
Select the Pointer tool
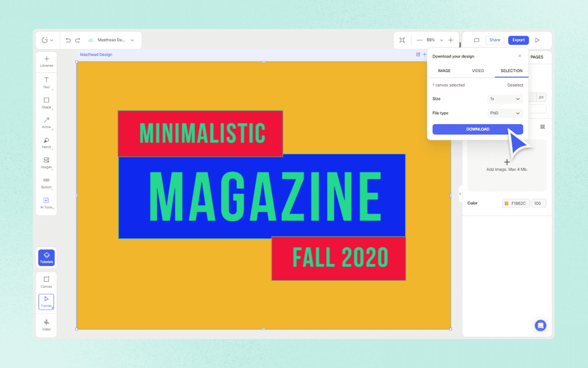[x=46, y=301]
